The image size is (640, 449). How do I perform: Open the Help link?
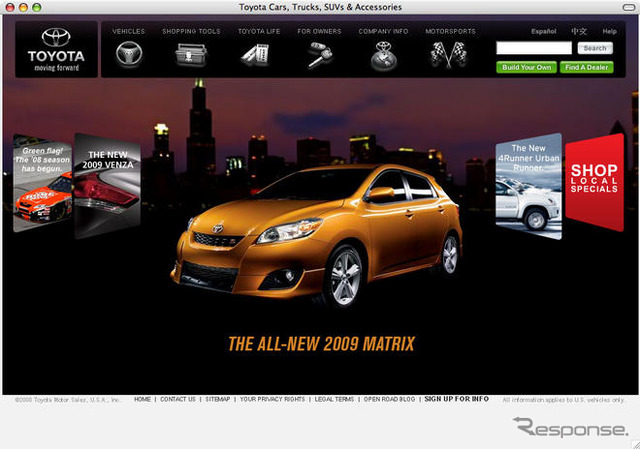click(x=609, y=31)
